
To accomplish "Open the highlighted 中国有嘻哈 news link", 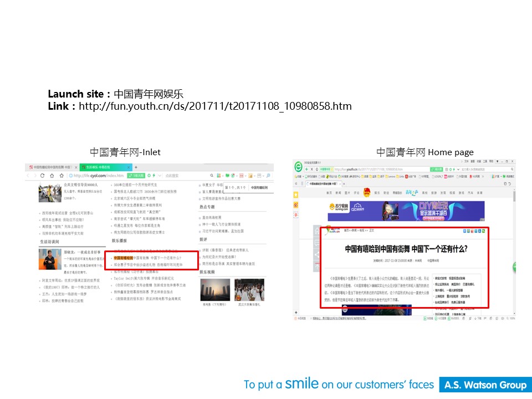I will pos(147,258).
